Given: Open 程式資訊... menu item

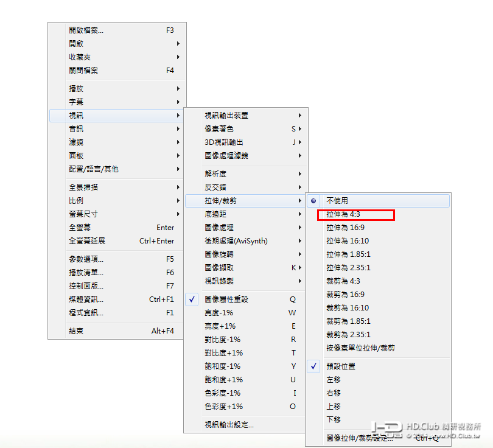Looking at the screenshot, I should point(116,313).
